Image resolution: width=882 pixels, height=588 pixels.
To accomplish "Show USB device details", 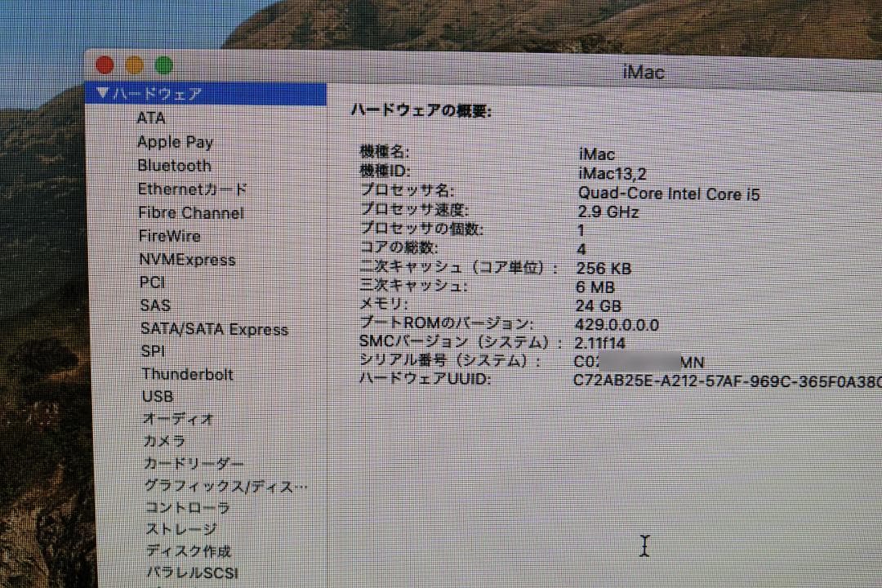I will pyautogui.click(x=157, y=397).
